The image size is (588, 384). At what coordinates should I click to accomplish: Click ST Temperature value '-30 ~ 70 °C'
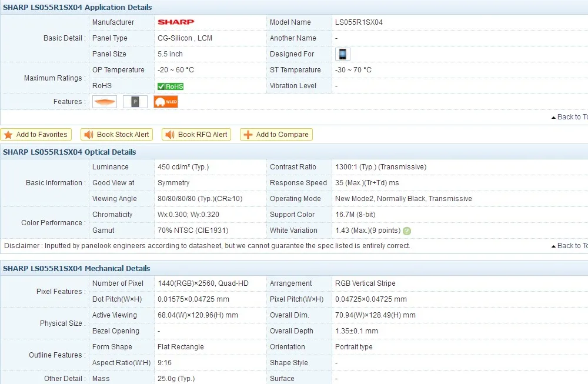(353, 70)
